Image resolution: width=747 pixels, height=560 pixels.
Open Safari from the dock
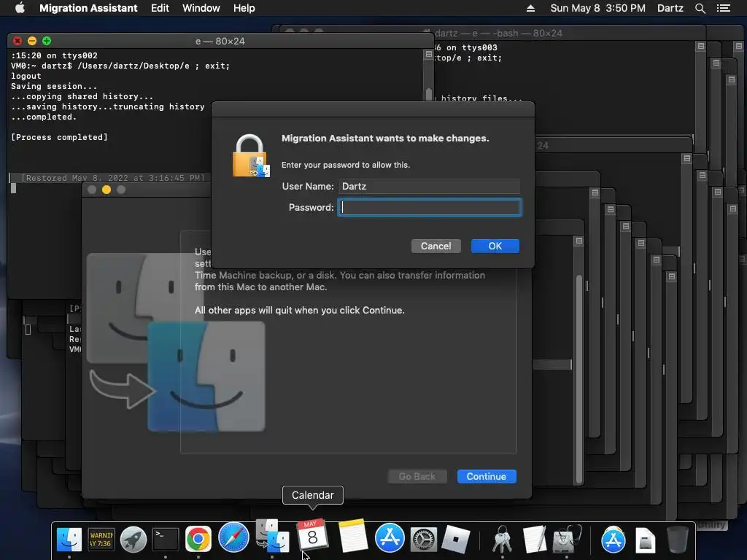pos(233,538)
